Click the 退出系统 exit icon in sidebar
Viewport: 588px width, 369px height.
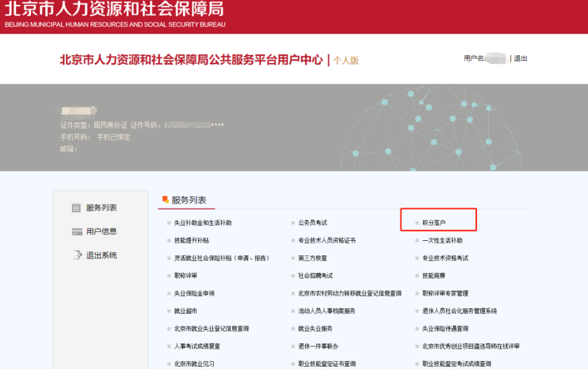pyautogui.click(x=77, y=255)
